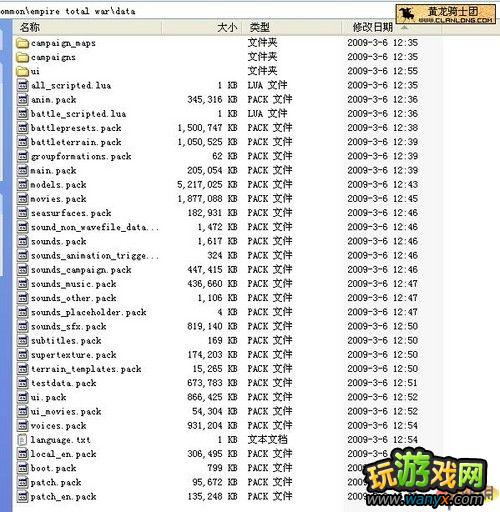The image size is (500, 512).
Task: Select the campaigns folder icon
Action: tap(22, 57)
